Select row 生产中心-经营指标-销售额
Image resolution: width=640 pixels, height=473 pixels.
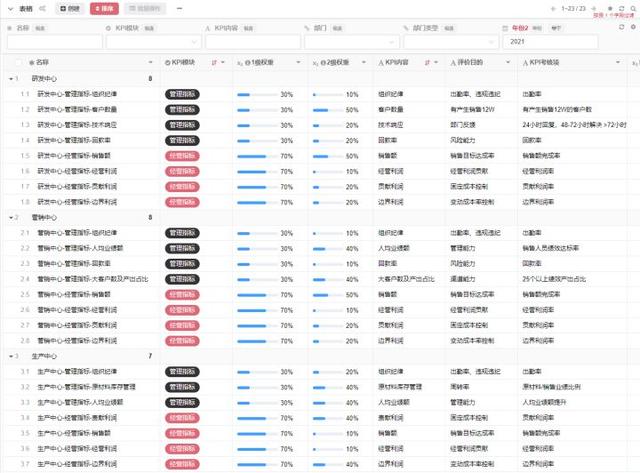(74, 433)
